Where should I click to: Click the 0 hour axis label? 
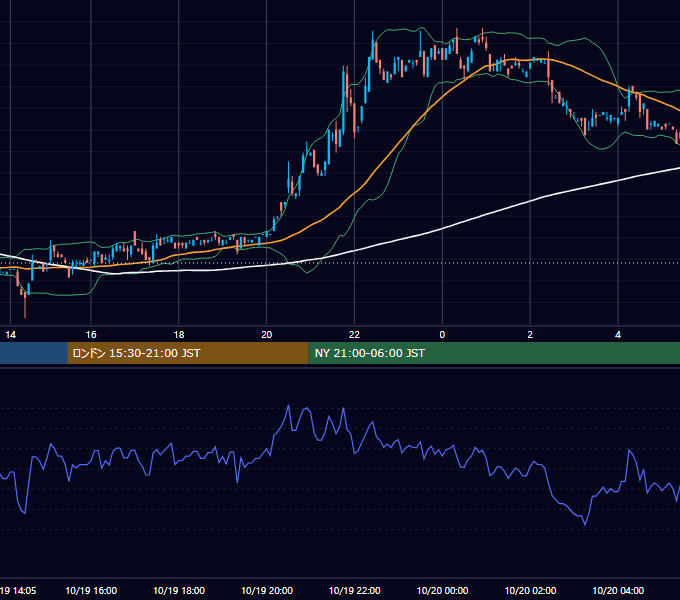coord(442,335)
